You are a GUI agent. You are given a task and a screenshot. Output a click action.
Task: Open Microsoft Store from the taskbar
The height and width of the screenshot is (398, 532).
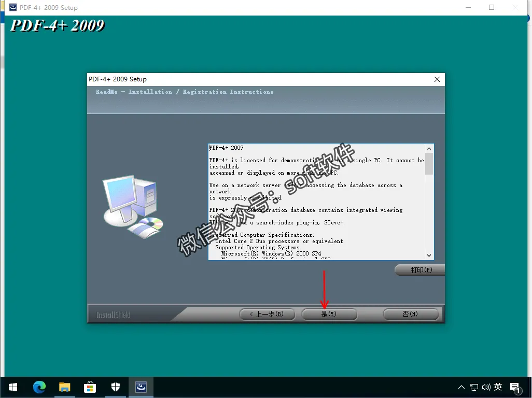tap(90, 387)
